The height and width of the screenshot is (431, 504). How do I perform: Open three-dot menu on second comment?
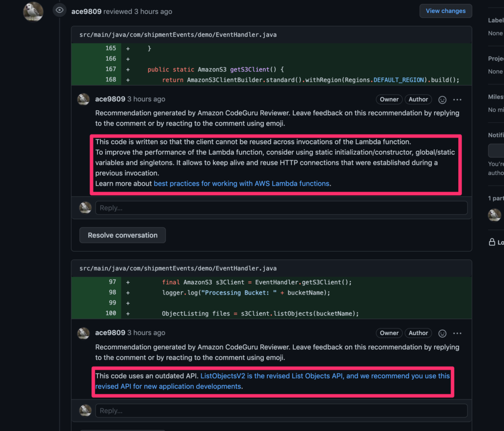[457, 333]
